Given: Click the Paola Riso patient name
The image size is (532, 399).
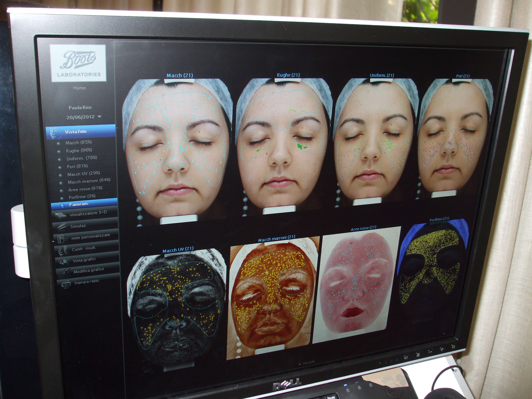Looking at the screenshot, I should (x=80, y=107).
